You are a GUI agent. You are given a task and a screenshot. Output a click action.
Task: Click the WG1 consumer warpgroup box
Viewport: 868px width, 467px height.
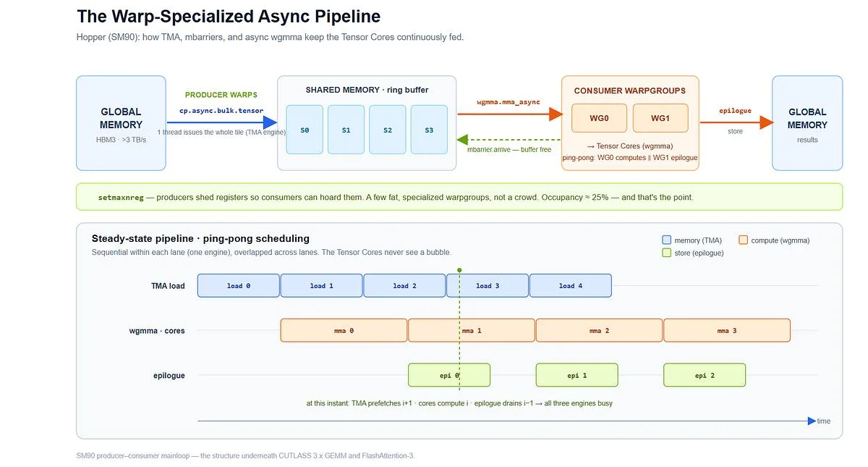coord(660,118)
